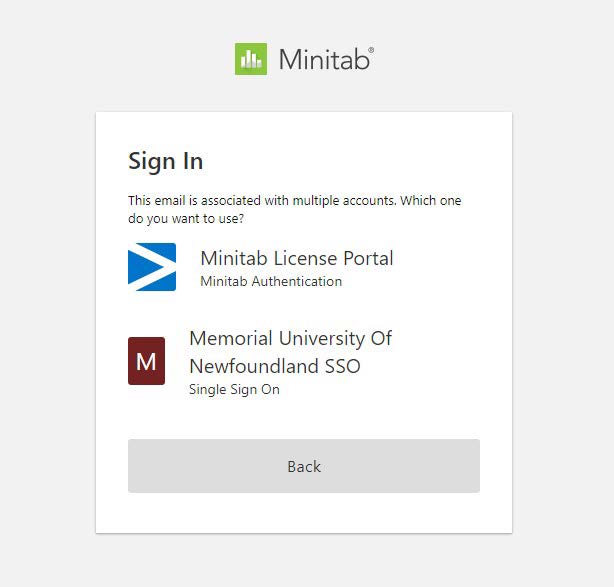Click the Back button
614x587 pixels.
[304, 466]
